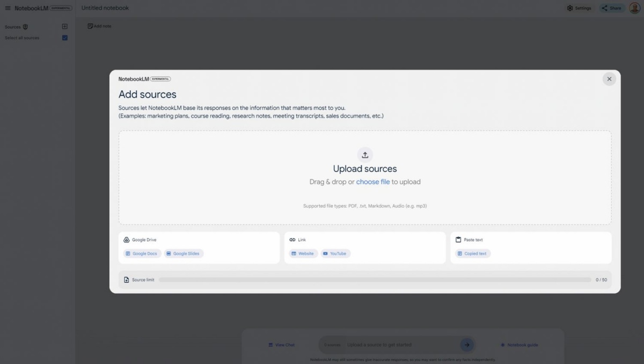Add a YouTube link source
Viewport: 644px width, 364px height.
point(335,253)
